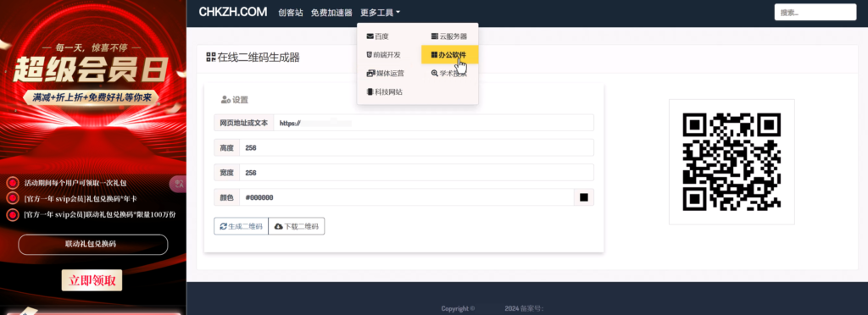The image size is (868, 315).
Task: Click the 生成二维码 generate button
Action: pyautogui.click(x=241, y=226)
